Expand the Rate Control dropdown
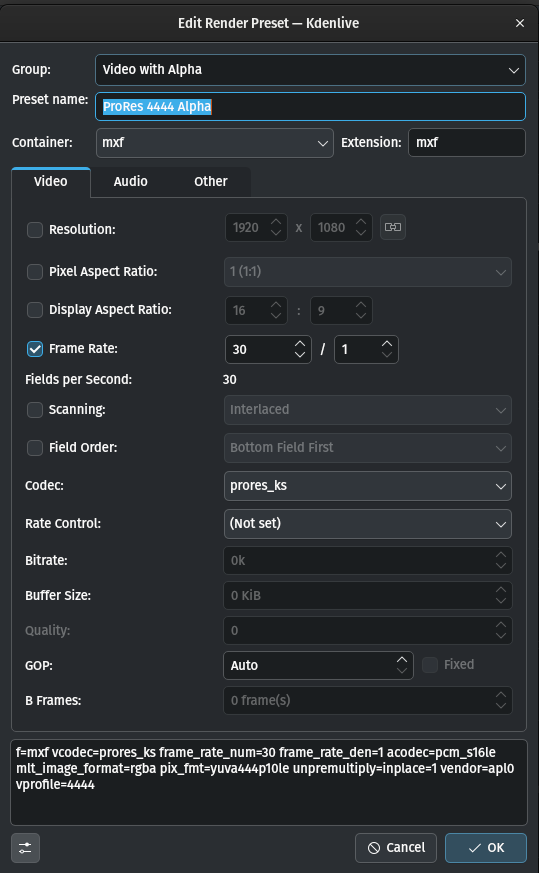The image size is (539, 873). pos(368,524)
